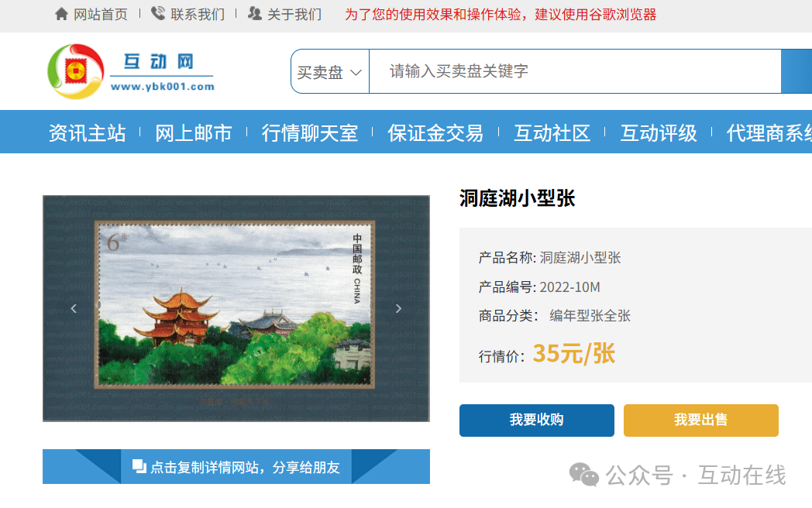Screen dimensions: 812x508
Task: Go to 行情聊天室 in navigation bar
Action: tap(310, 133)
